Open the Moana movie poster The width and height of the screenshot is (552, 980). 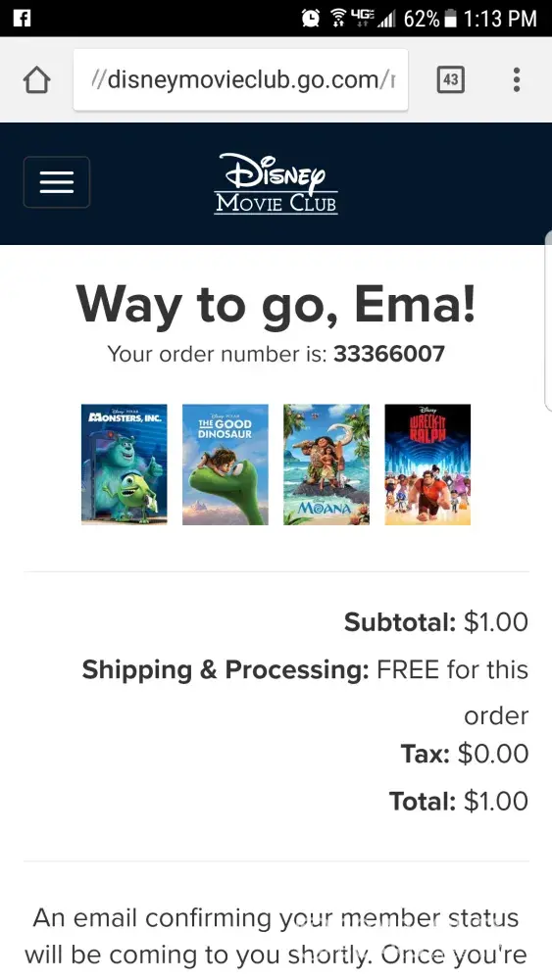(x=326, y=465)
